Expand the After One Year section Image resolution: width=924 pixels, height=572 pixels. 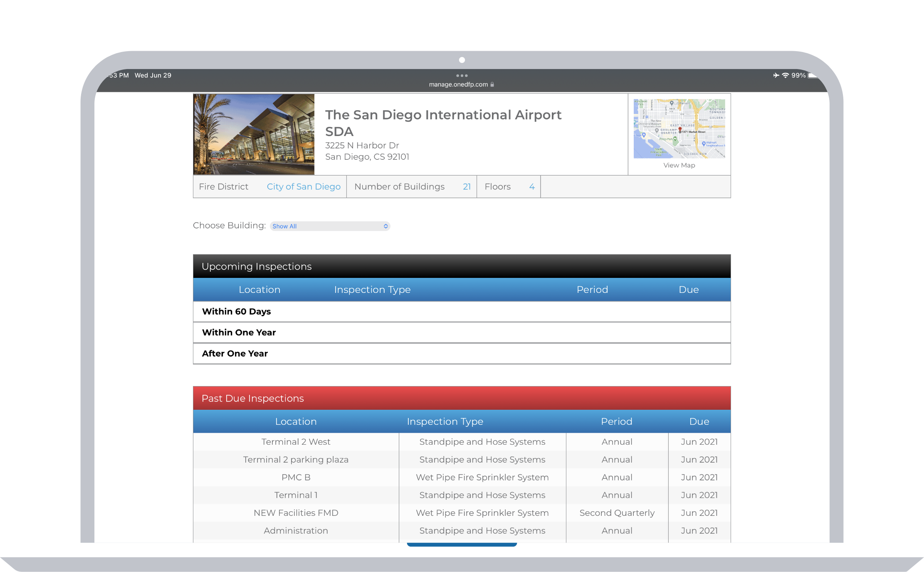coord(235,354)
